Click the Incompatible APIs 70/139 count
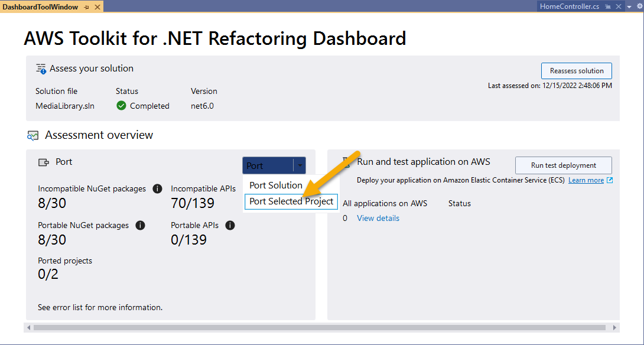The height and width of the screenshot is (345, 644). tap(193, 203)
